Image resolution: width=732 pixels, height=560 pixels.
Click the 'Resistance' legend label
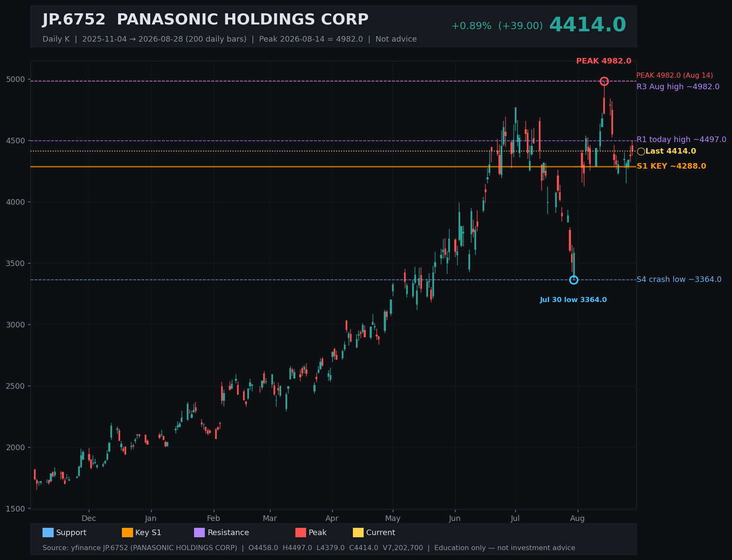(228, 533)
